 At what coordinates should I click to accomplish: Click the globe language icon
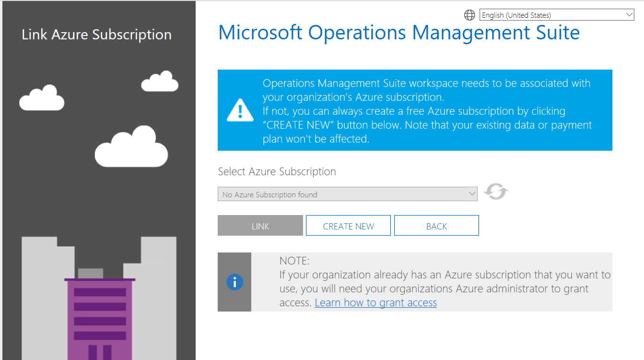point(469,15)
